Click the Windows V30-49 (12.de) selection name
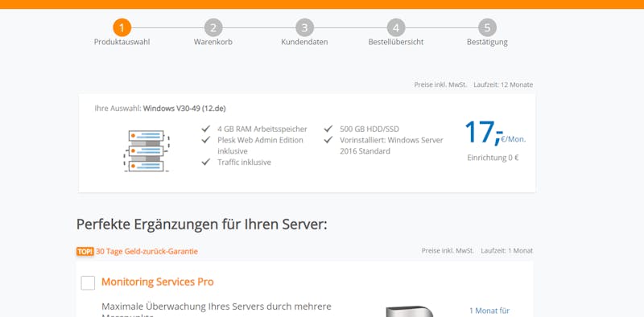 [184, 109]
